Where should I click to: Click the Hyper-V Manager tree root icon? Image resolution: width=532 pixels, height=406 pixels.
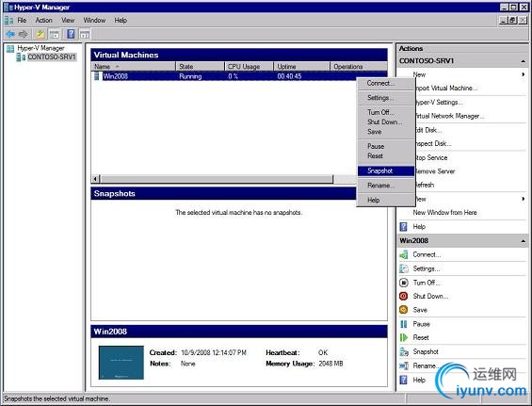coord(10,49)
